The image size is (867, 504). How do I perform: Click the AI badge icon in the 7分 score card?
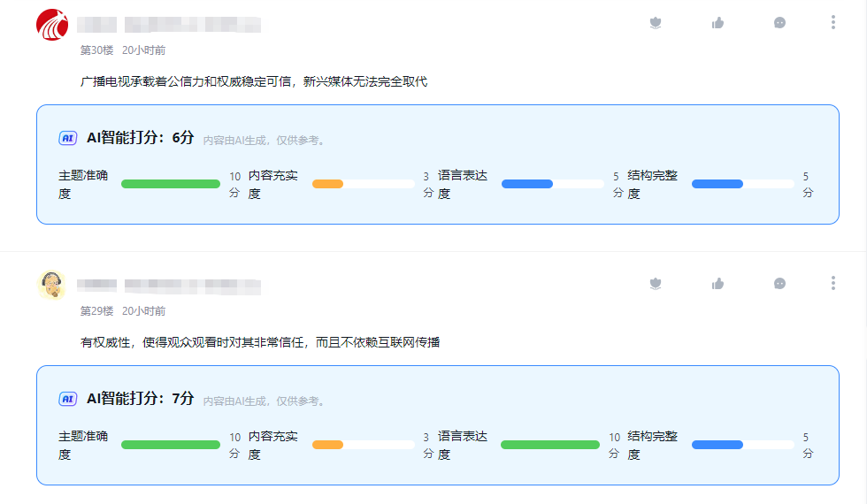pos(68,399)
